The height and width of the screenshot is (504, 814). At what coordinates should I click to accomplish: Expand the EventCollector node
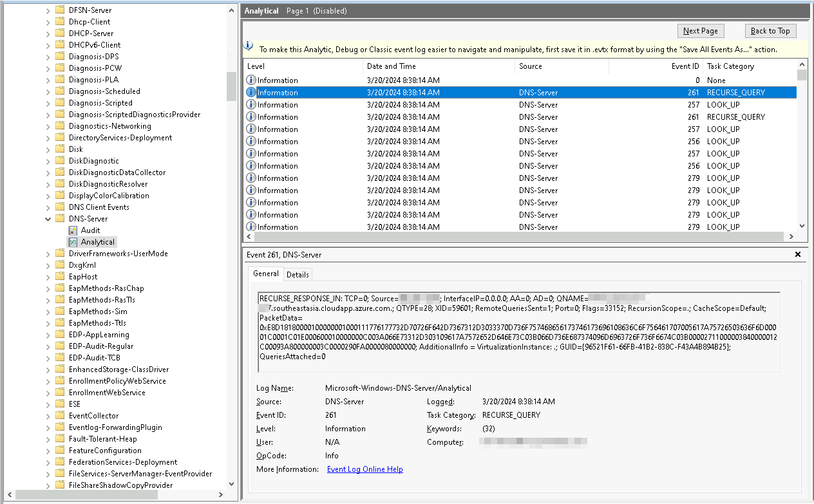[49, 415]
